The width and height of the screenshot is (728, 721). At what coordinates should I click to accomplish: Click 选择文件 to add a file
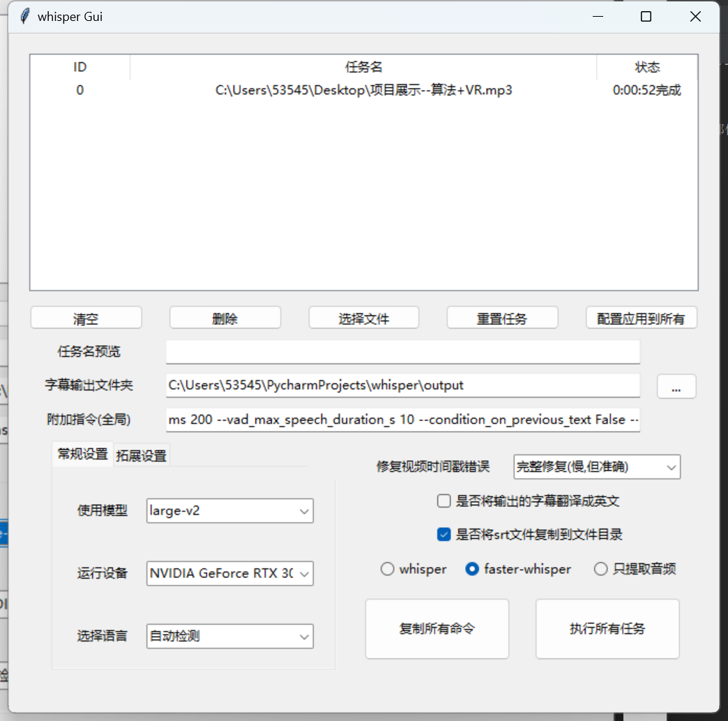(363, 317)
